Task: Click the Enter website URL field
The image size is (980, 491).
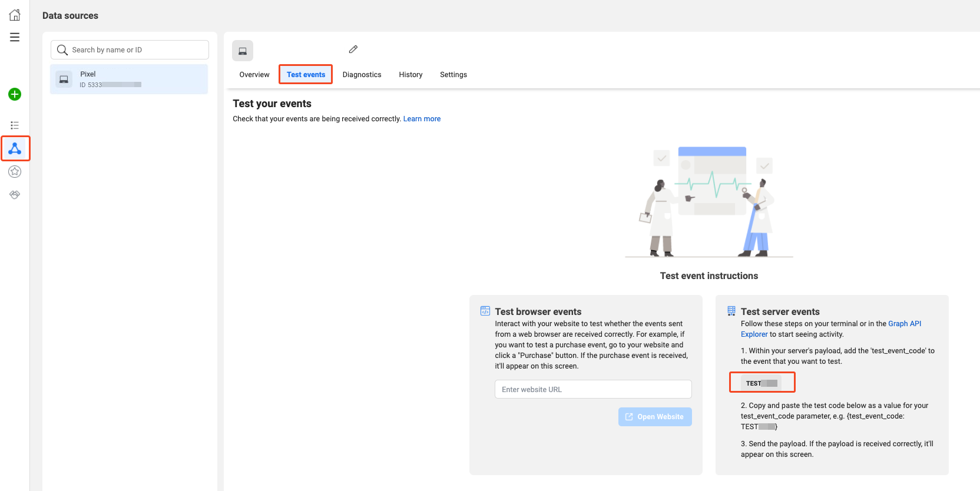Action: (x=593, y=389)
